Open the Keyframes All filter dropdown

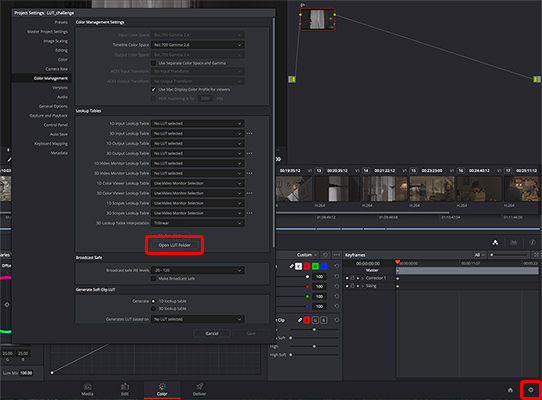tap(479, 255)
